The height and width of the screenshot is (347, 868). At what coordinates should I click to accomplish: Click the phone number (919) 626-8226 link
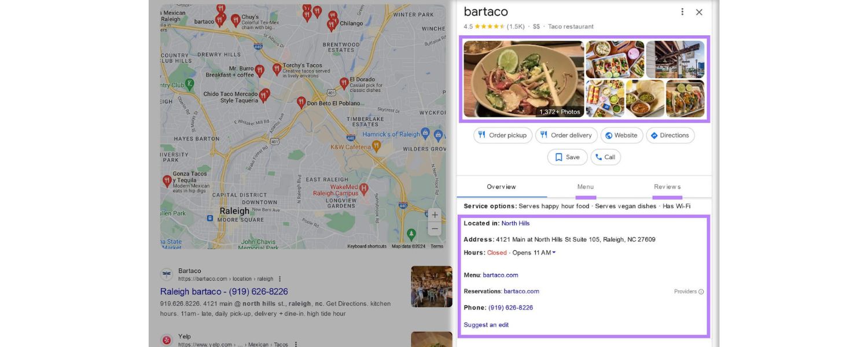click(510, 308)
